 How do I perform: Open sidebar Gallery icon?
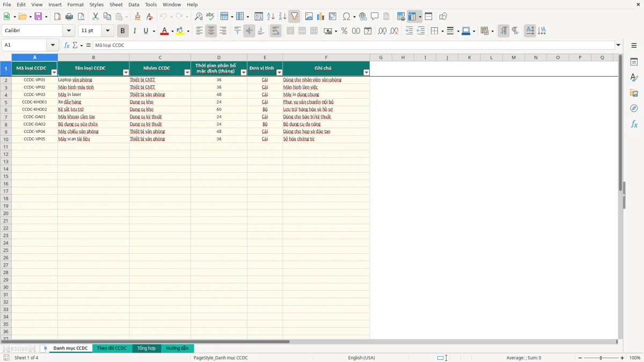634,93
